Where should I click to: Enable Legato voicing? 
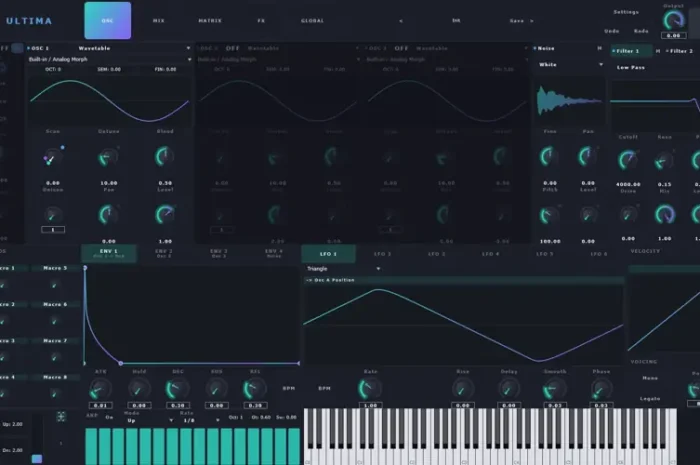tap(650, 399)
